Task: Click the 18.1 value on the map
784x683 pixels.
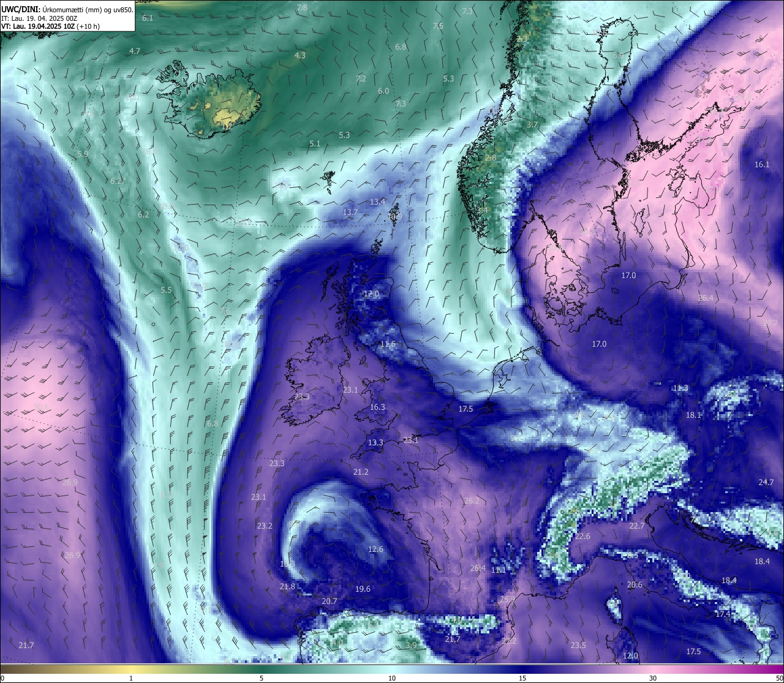Action: click(x=693, y=415)
